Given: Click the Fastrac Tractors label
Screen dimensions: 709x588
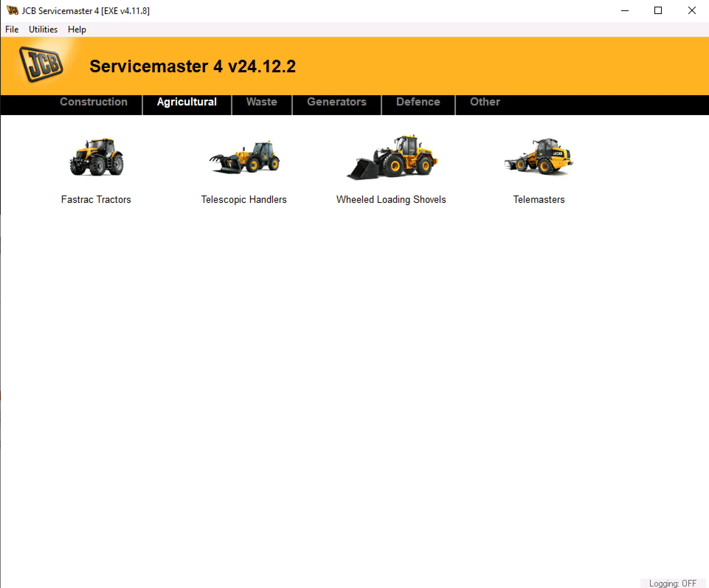Looking at the screenshot, I should tap(96, 200).
